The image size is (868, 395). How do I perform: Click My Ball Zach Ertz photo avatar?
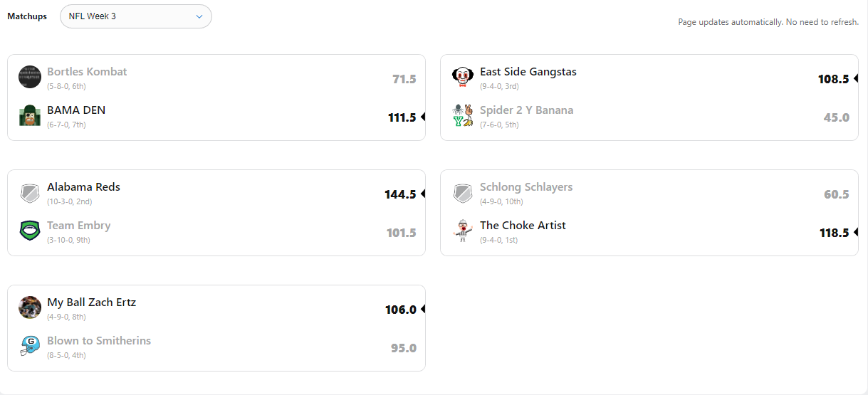pos(30,307)
